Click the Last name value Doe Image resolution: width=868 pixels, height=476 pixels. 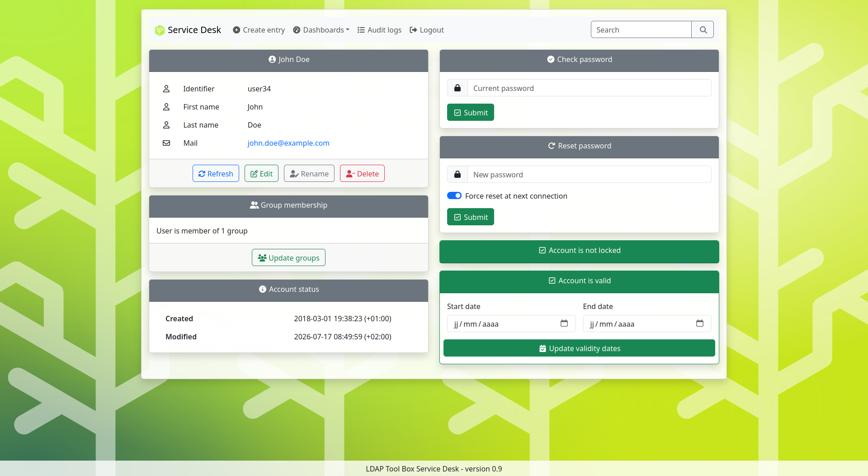tap(255, 125)
